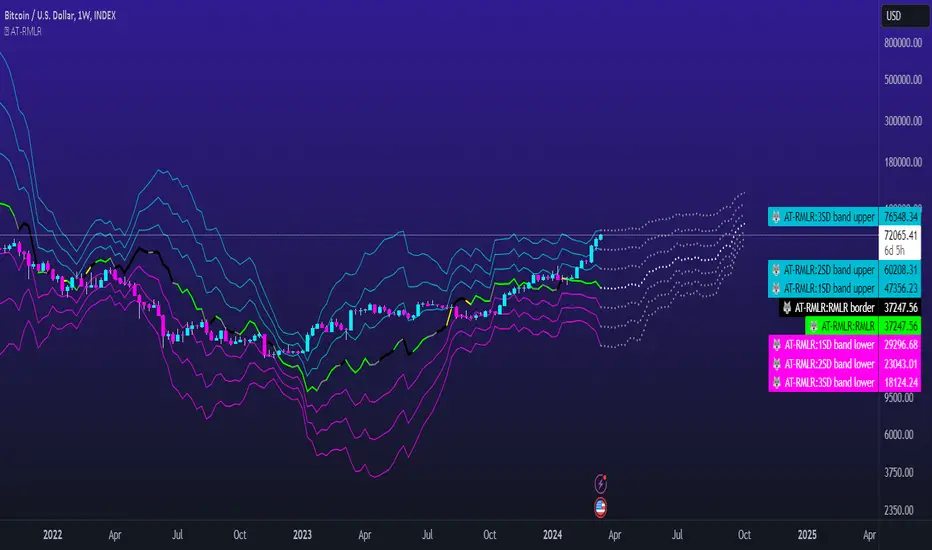The image size is (932, 550).
Task: Click the wolf icon on 2SD band upper label
Action: point(776,270)
